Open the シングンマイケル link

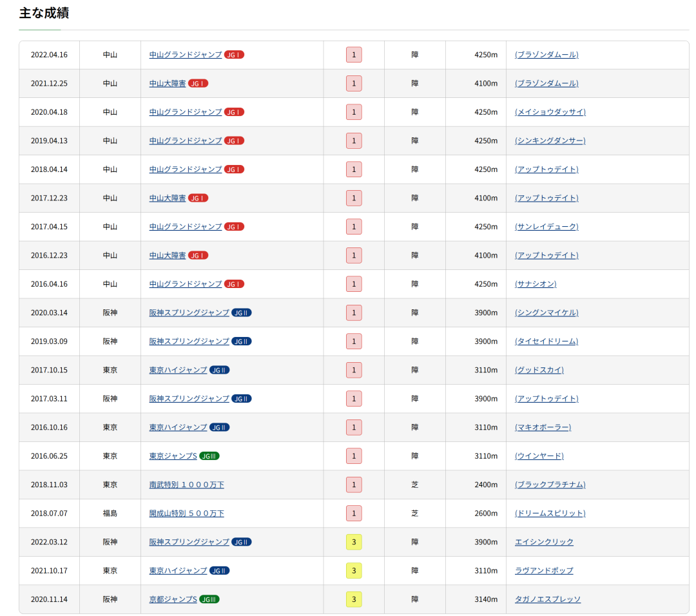point(546,313)
